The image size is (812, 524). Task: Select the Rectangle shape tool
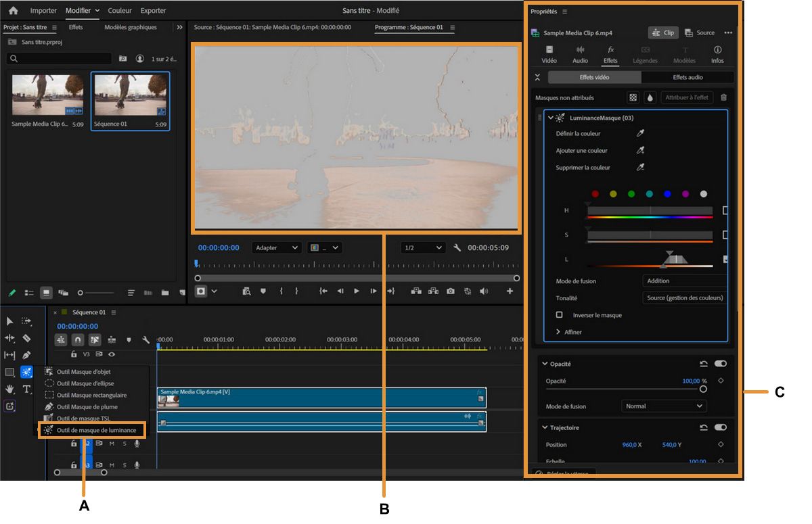pos(10,372)
